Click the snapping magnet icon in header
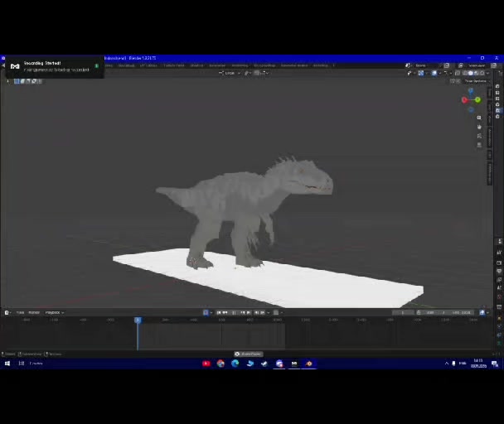Screen dimensions: 504x424 tap(256, 73)
